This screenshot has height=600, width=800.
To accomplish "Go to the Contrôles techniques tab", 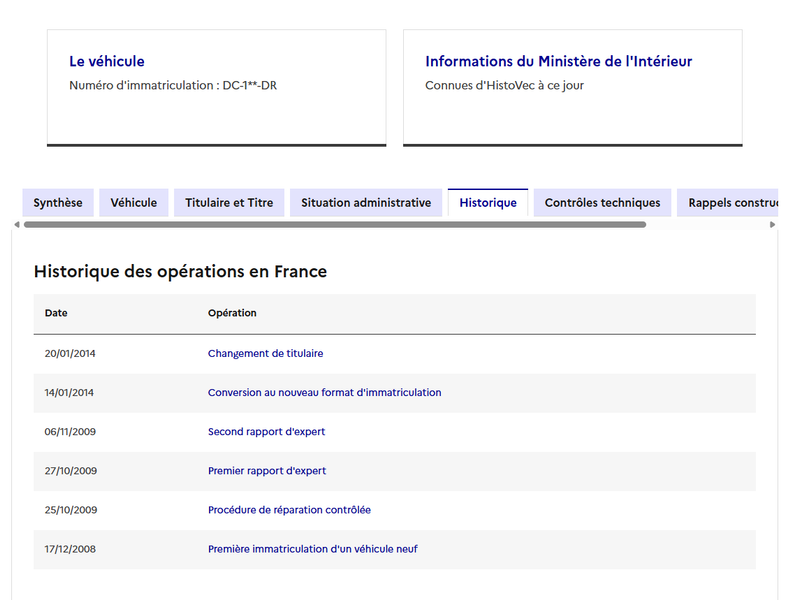I will tap(603, 203).
